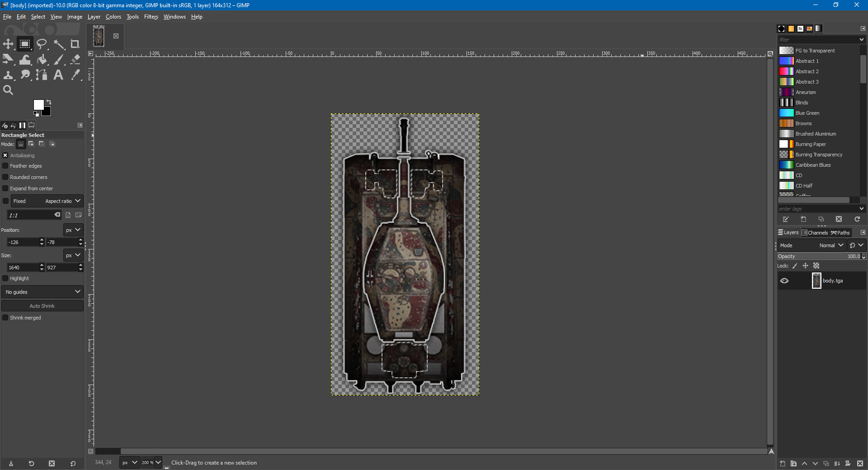
Task: Enable Feather edges option
Action: (5, 166)
